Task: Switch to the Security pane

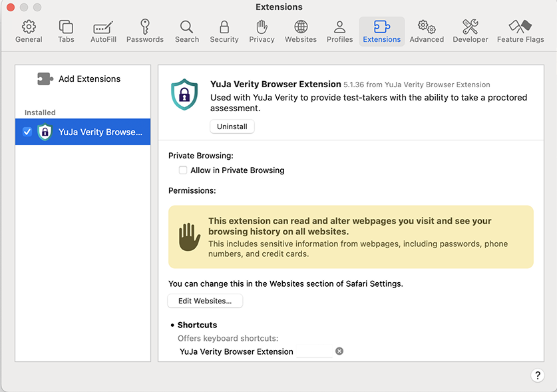Action: (224, 32)
